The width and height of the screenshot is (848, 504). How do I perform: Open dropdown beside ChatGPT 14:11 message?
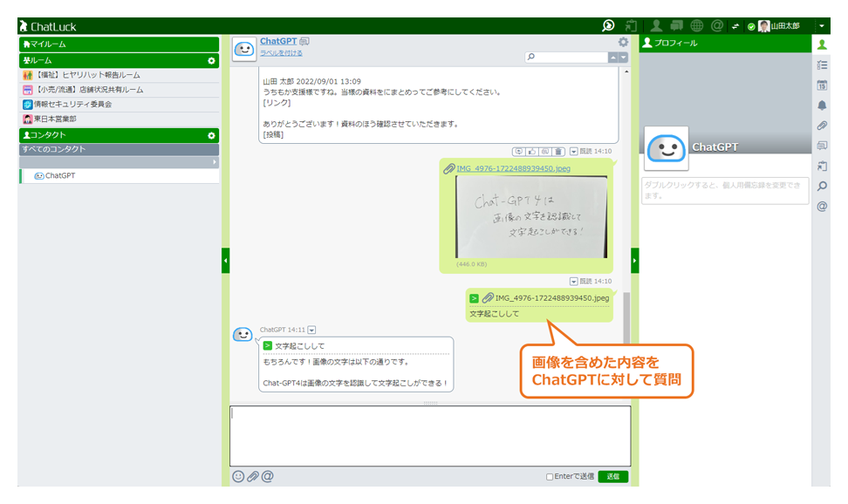[311, 330]
